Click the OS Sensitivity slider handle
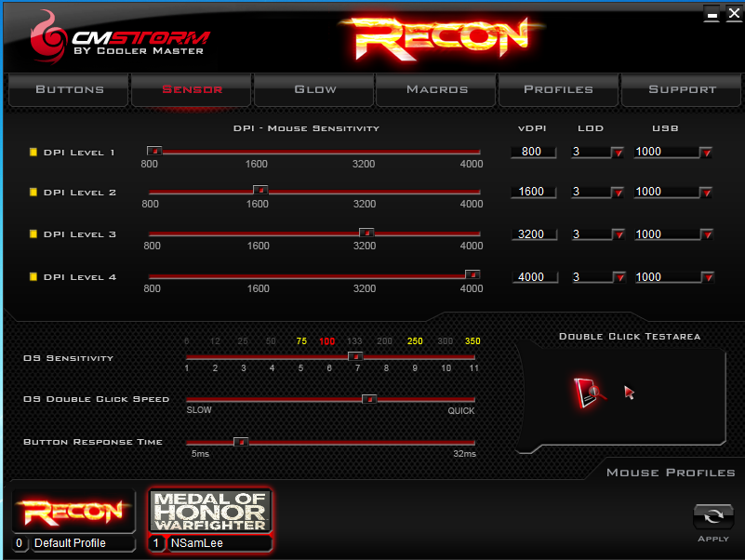The width and height of the screenshot is (745, 560). (x=355, y=356)
